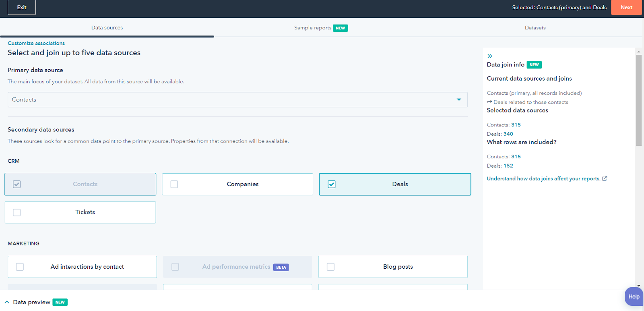The height and width of the screenshot is (311, 644).
Task: Click the right panel vertical scrollbar
Action: [638, 101]
